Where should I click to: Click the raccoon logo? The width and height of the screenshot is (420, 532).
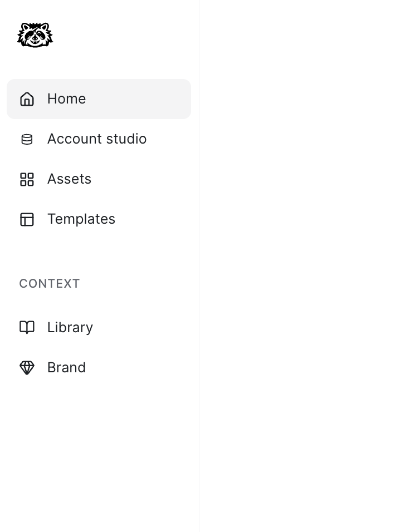(x=35, y=35)
